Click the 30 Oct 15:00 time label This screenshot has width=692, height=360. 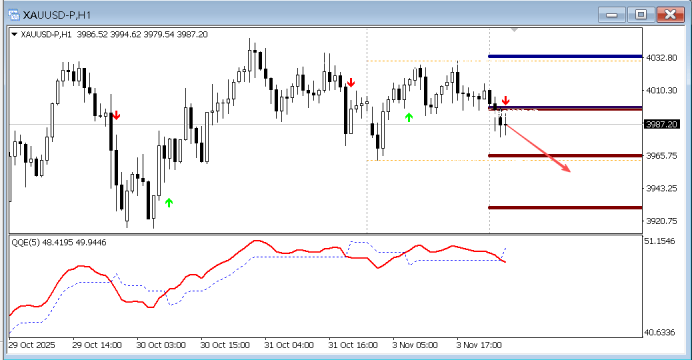225,345
